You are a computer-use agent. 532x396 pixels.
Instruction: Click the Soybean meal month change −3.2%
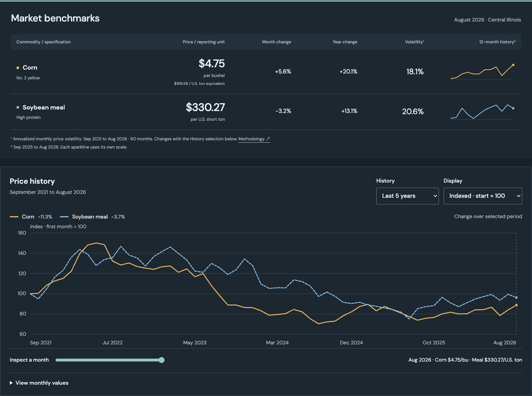click(283, 111)
